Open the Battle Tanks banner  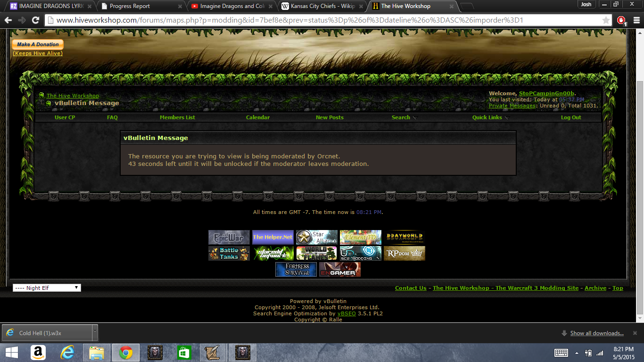click(x=229, y=253)
